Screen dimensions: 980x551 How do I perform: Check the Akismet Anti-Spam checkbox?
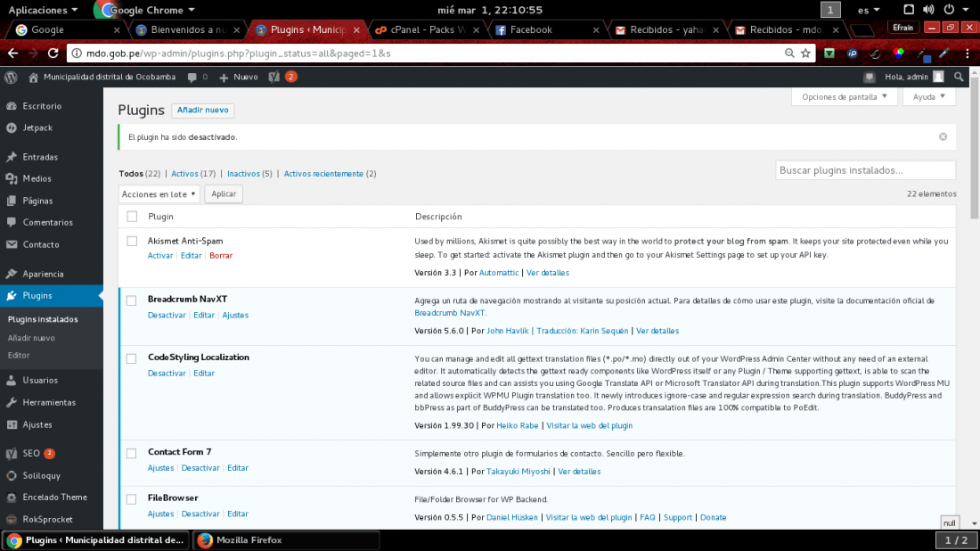132,241
